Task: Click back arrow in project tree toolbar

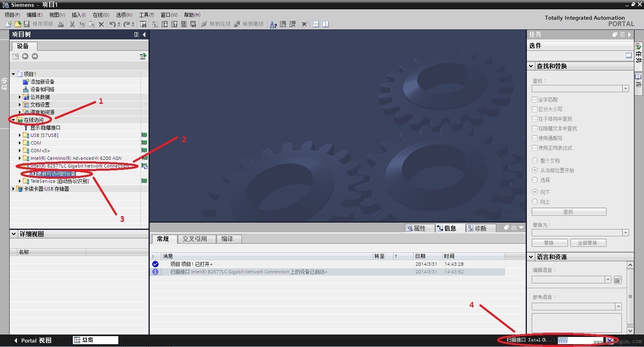Action: [25, 56]
